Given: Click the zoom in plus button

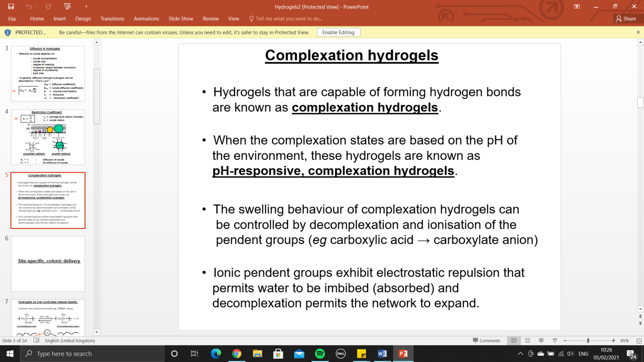Looking at the screenshot, I should (x=613, y=341).
